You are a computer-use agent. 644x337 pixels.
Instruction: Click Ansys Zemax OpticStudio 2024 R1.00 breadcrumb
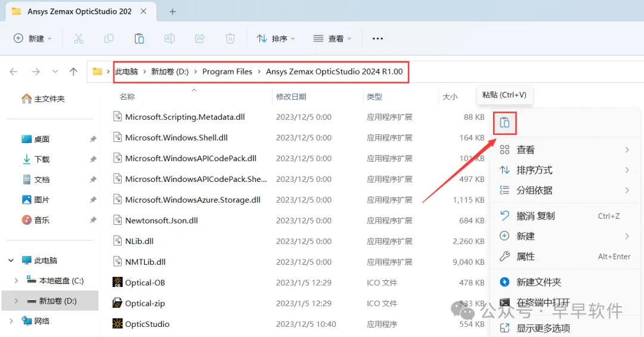(x=335, y=72)
